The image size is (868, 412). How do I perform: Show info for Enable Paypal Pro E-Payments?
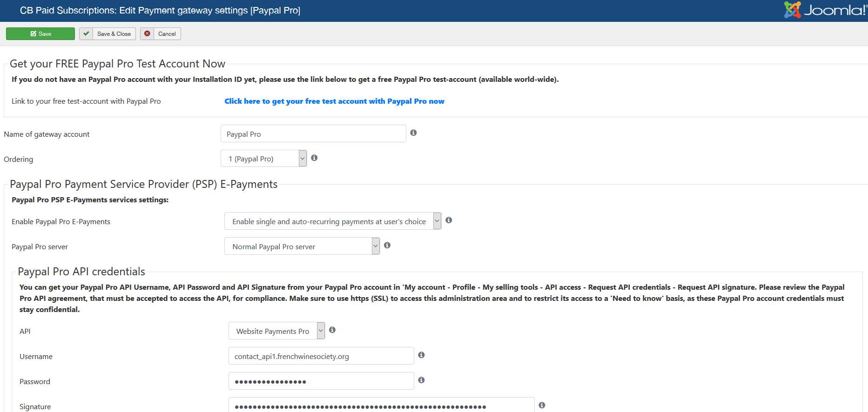(449, 220)
